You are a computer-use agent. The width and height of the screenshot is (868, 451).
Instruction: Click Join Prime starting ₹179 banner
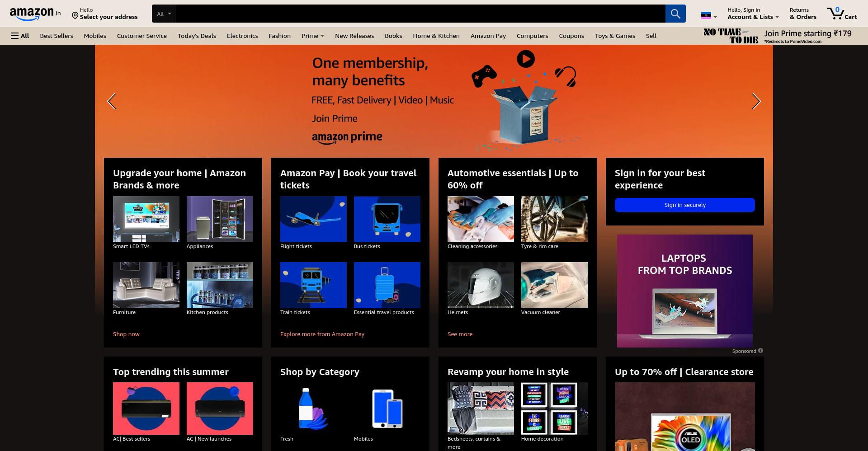click(x=778, y=36)
